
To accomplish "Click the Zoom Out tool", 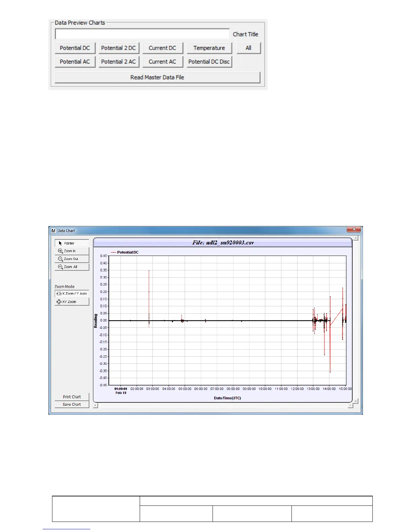I will pos(72,259).
